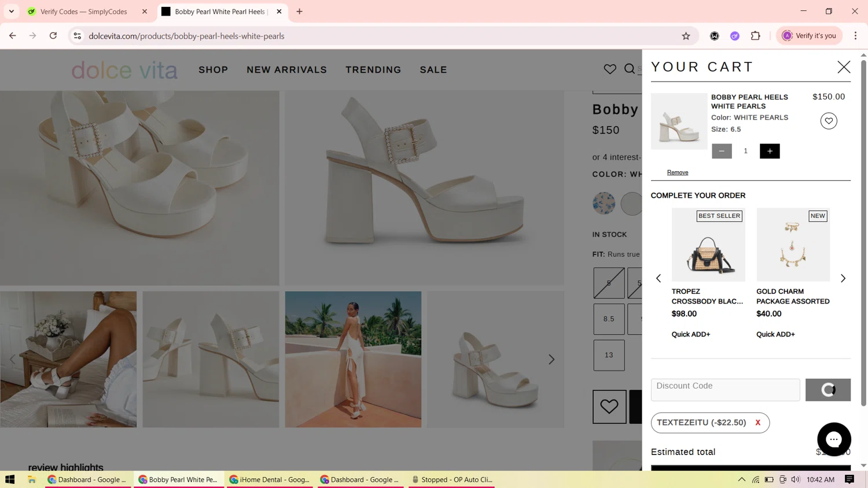Add Bobby Pearl Heels to wishlist from cart
This screenshot has width=868, height=488.
point(829,121)
